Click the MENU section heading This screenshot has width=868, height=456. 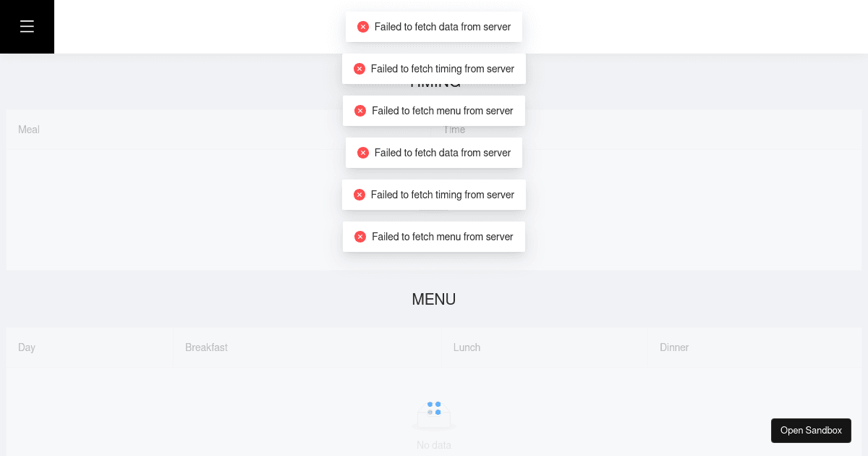(434, 299)
